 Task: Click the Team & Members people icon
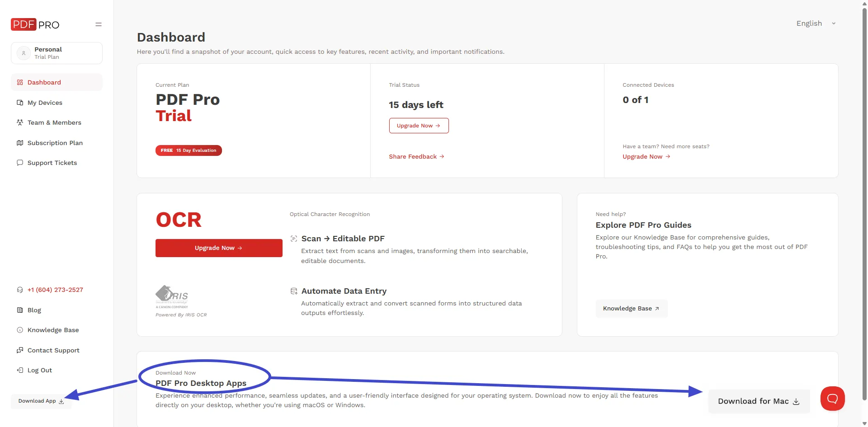click(20, 122)
